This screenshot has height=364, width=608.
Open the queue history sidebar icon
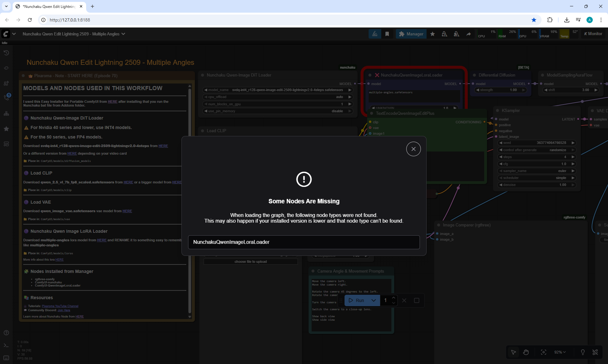pyautogui.click(x=6, y=53)
